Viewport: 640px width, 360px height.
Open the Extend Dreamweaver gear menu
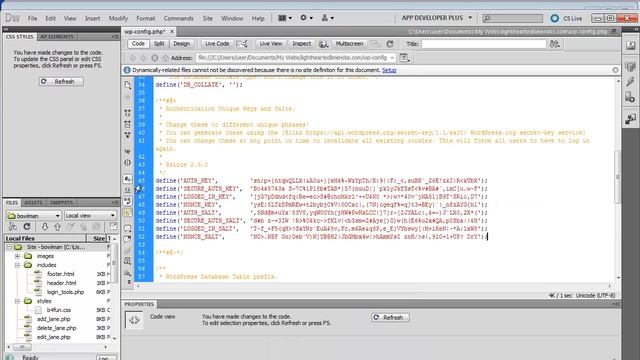(x=306, y=18)
